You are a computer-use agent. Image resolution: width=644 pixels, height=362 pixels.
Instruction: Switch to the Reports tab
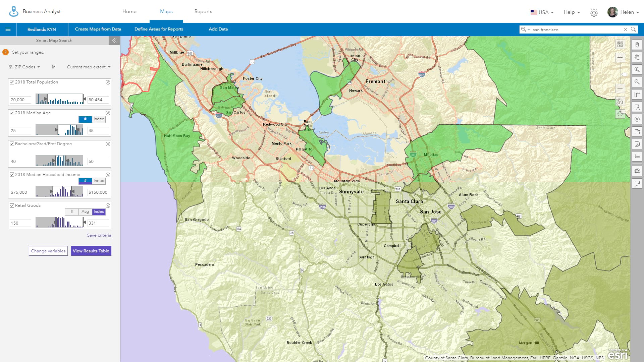pyautogui.click(x=203, y=11)
